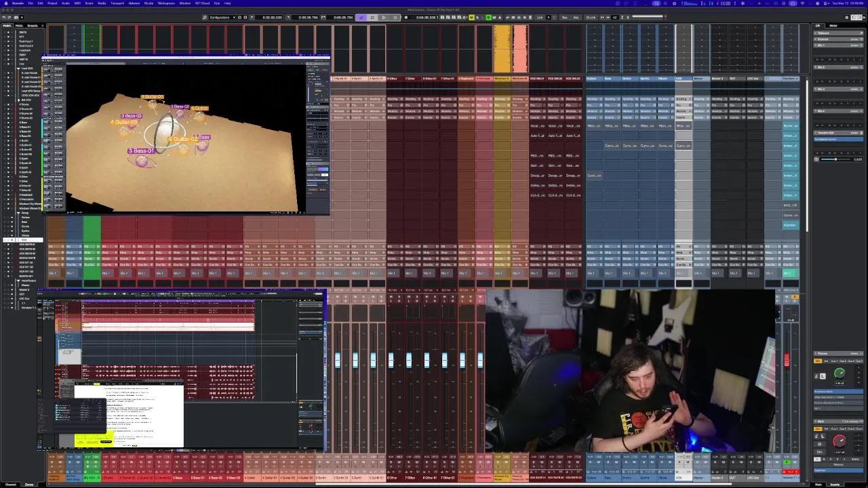Click the Q-Link button

pyautogui.click(x=591, y=17)
